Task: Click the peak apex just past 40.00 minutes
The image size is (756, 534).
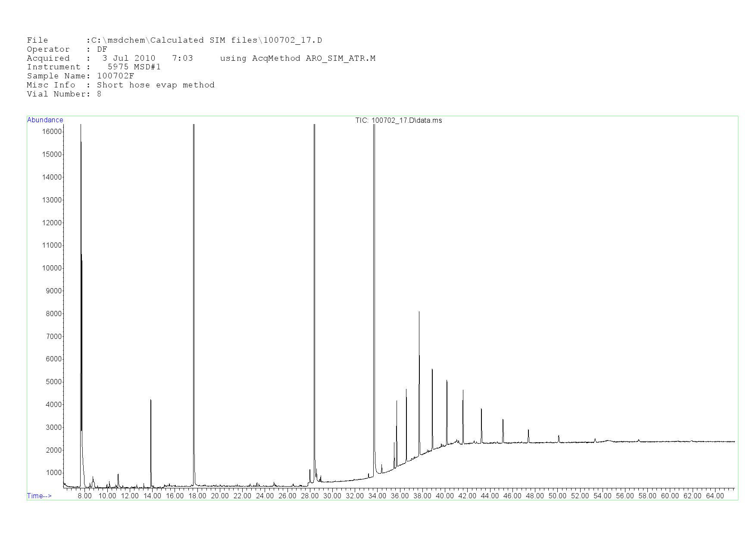Action: pos(447,381)
